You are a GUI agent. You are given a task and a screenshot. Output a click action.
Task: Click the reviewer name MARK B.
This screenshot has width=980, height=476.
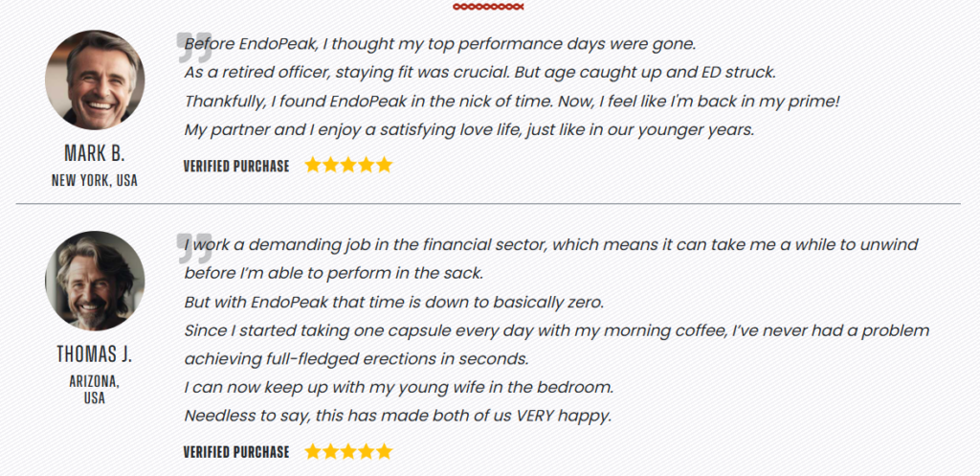coord(95,154)
